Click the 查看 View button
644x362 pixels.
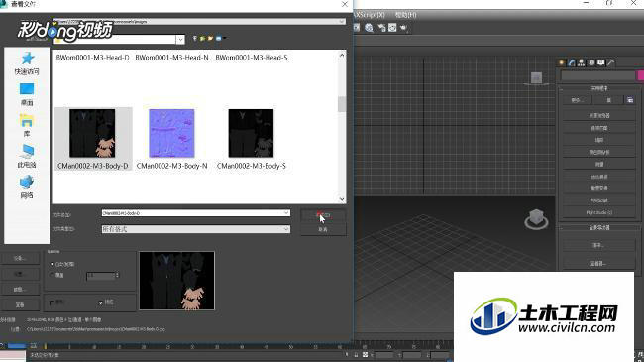click(20, 304)
